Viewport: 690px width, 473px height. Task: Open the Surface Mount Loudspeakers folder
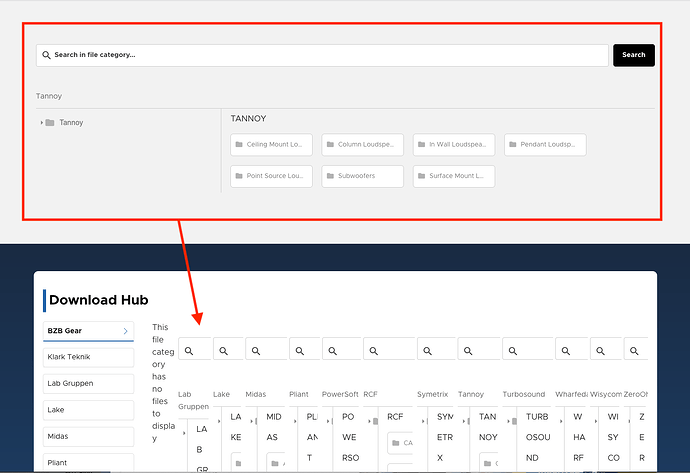tap(453, 176)
